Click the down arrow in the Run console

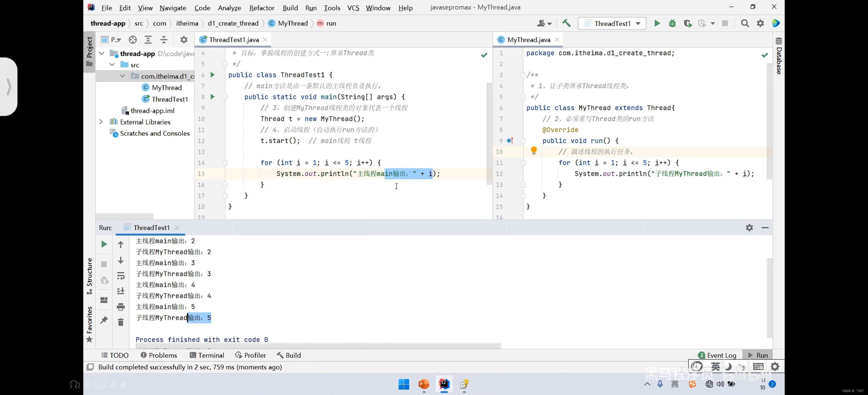(121, 260)
